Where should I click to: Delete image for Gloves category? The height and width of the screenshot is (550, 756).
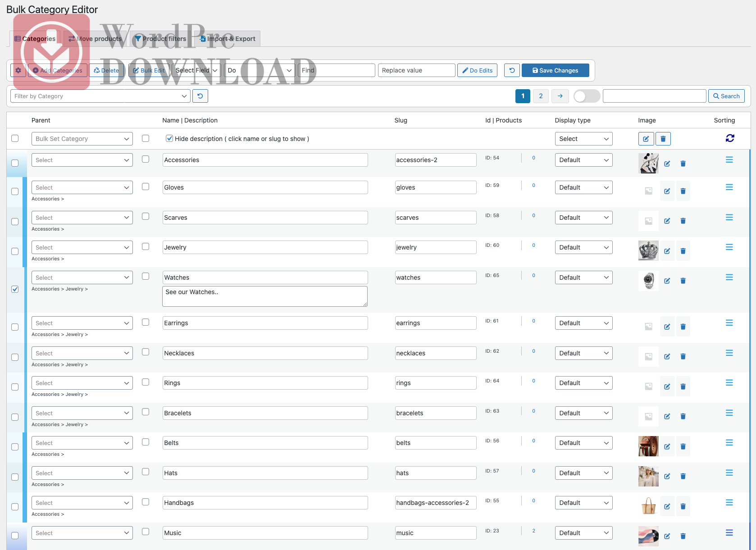tap(683, 191)
